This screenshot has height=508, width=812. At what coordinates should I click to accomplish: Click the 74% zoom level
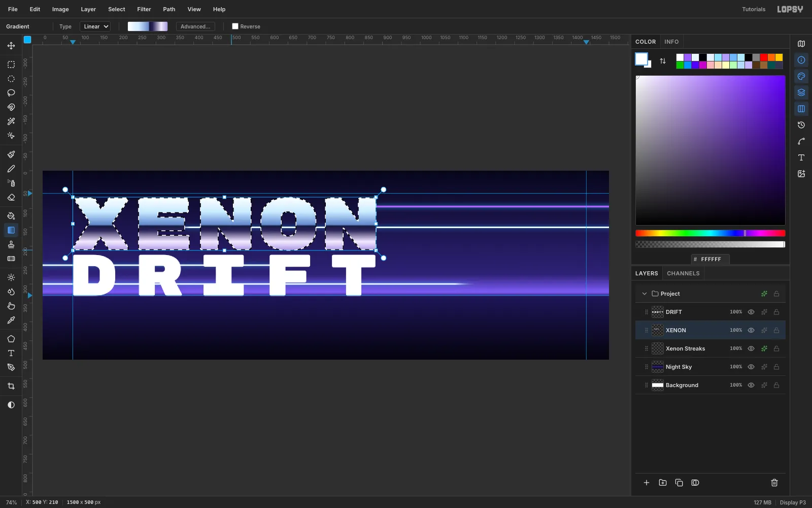point(11,502)
